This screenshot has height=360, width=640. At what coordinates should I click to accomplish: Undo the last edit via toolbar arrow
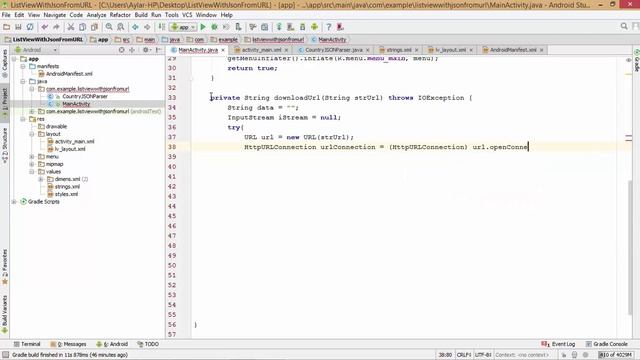pos(44,27)
